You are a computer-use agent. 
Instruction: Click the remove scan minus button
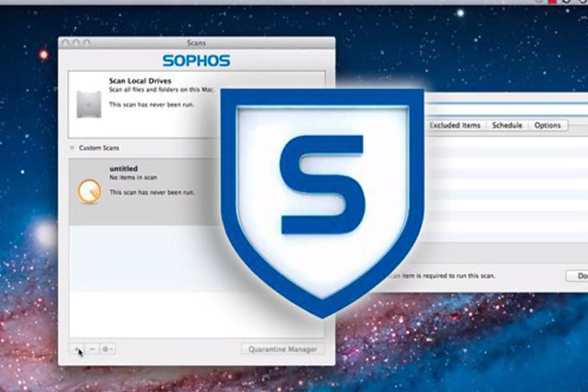(93, 350)
